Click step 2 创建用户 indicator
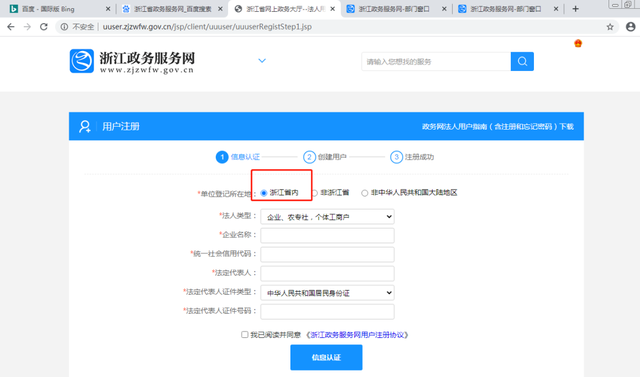 coord(325,157)
